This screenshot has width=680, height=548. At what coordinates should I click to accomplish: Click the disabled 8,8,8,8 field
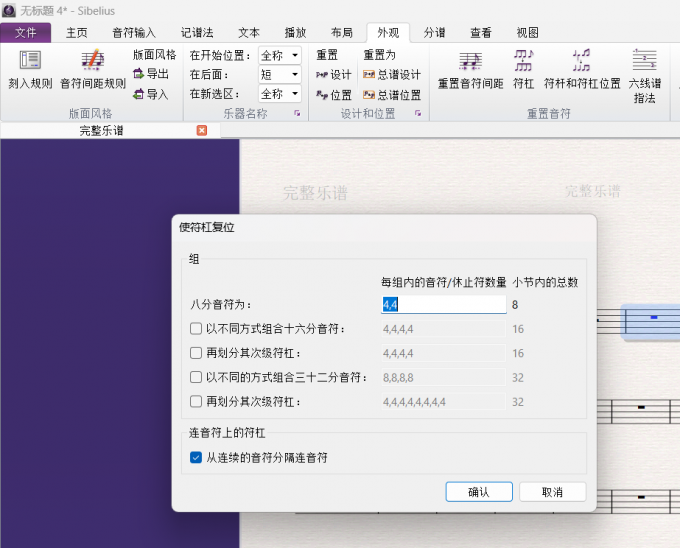(443, 377)
